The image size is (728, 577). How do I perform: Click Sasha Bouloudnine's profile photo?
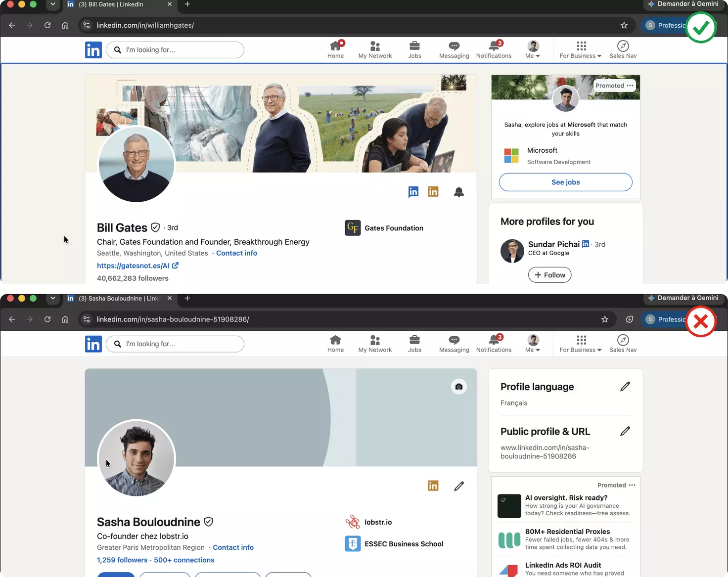tap(136, 458)
